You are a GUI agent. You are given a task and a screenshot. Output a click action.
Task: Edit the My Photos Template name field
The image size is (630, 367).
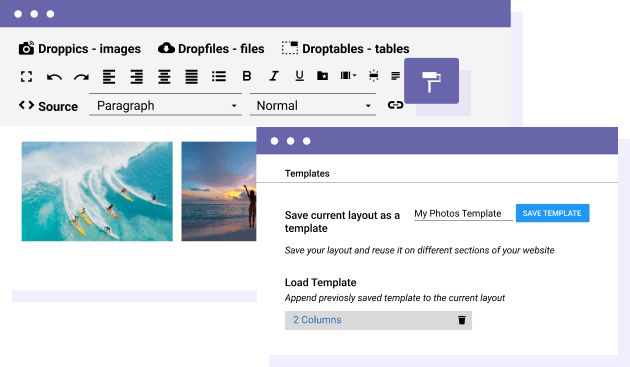pyautogui.click(x=463, y=213)
